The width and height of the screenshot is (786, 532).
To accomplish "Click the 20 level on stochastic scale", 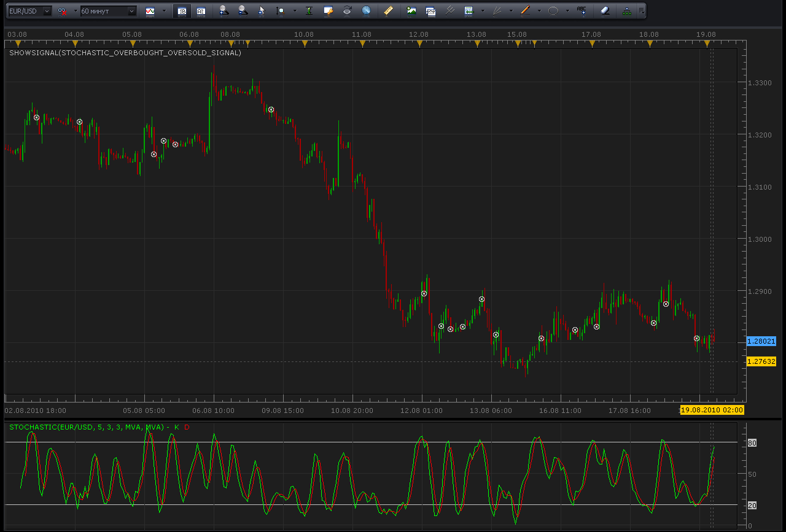I will (x=752, y=506).
